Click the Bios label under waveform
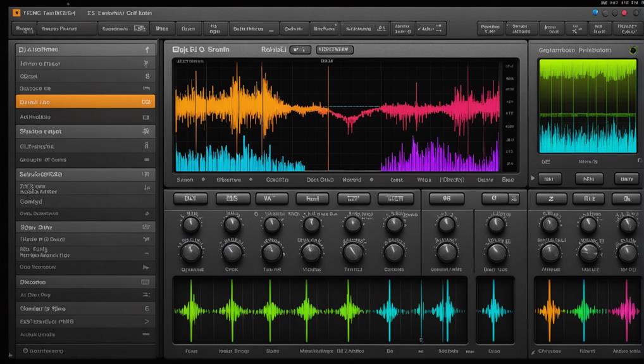Viewport: 644px width, 364px height. click(507, 180)
